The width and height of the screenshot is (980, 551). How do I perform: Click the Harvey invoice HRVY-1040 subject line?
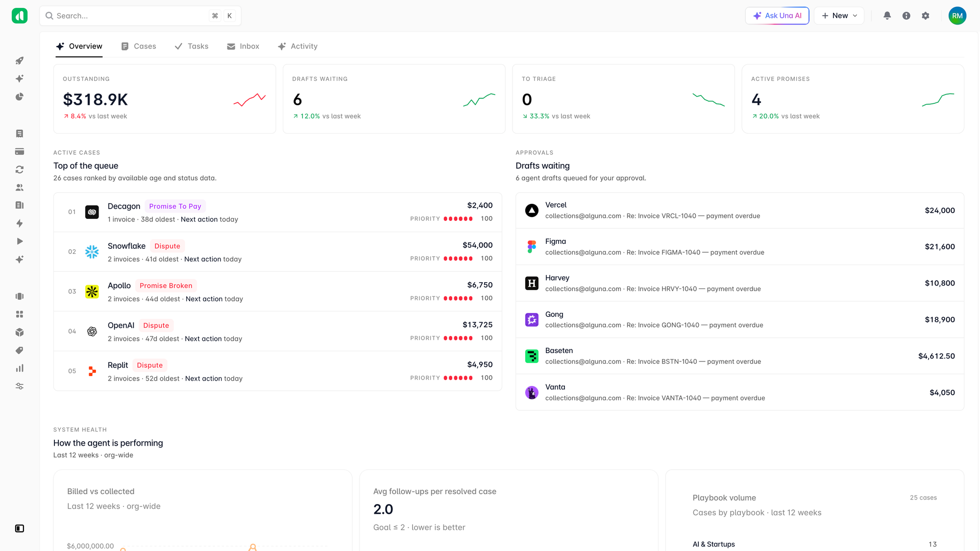[x=693, y=289]
